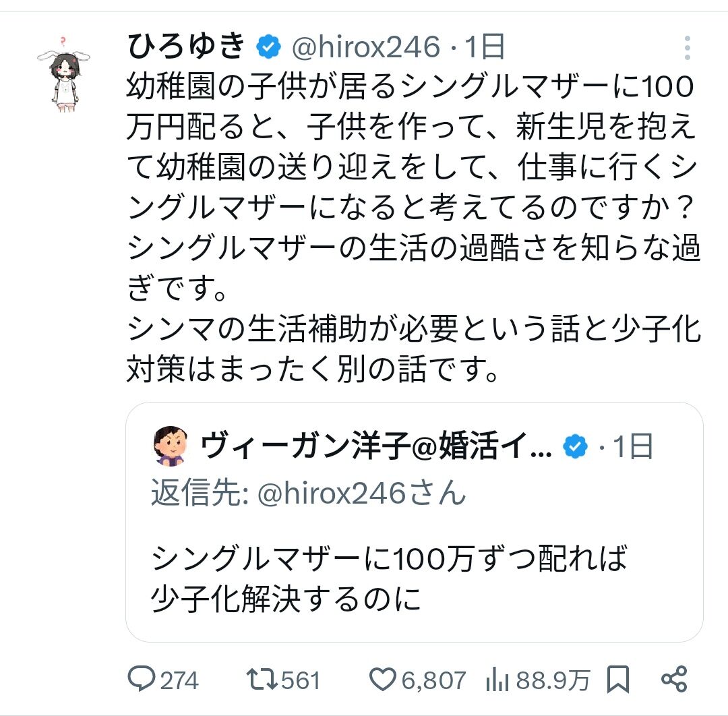Click the reply speech bubble icon
The image size is (728, 716).
141,679
